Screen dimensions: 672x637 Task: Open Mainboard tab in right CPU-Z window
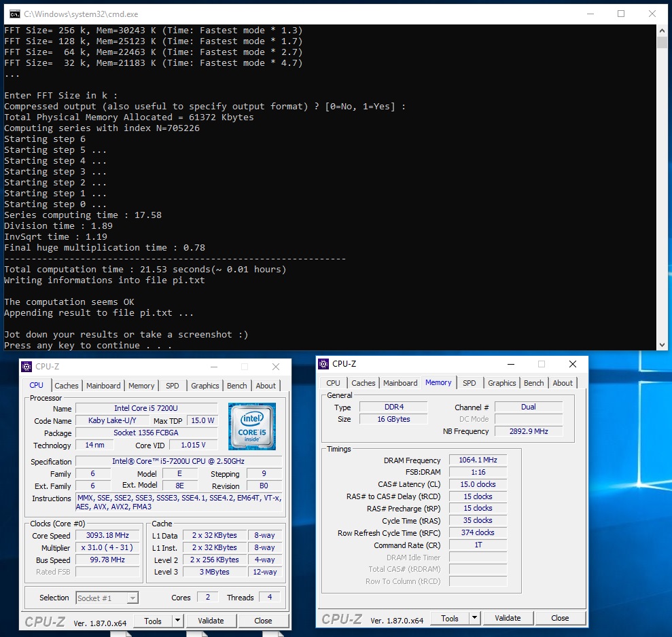400,383
